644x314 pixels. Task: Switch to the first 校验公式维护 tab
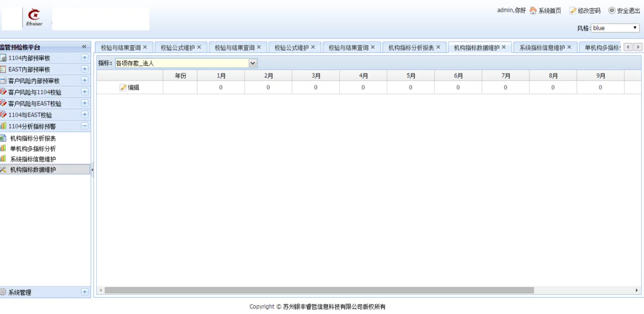click(177, 47)
